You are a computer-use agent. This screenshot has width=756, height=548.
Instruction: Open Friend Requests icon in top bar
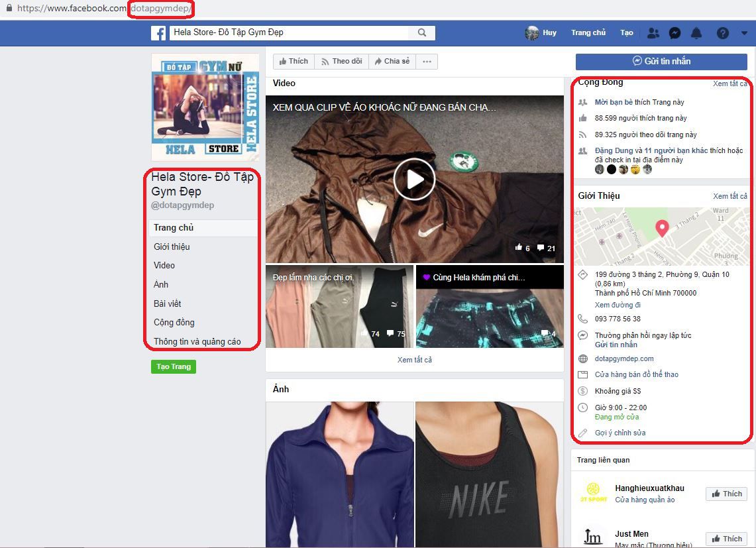[653, 33]
